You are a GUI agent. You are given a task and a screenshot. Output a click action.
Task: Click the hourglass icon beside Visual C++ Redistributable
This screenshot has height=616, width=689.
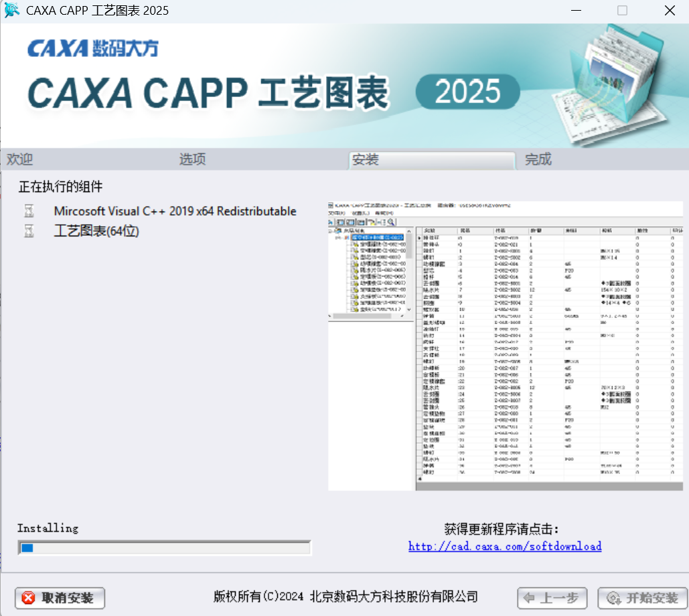(x=29, y=211)
